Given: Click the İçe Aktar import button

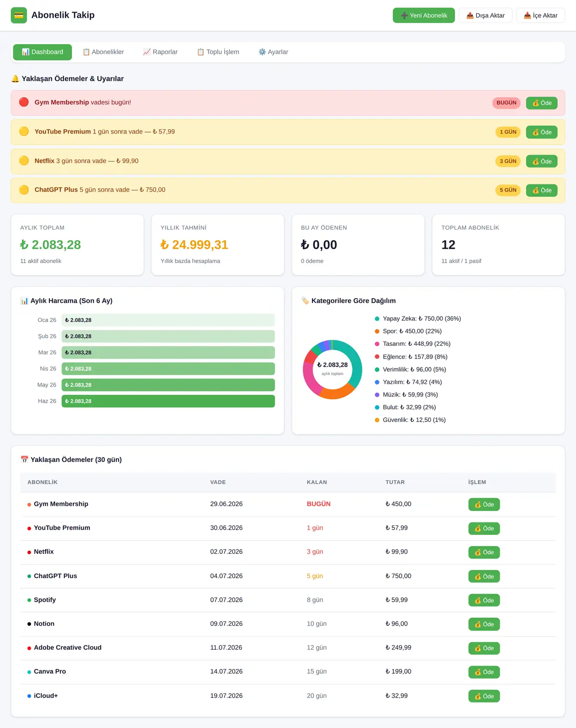Looking at the screenshot, I should (540, 15).
